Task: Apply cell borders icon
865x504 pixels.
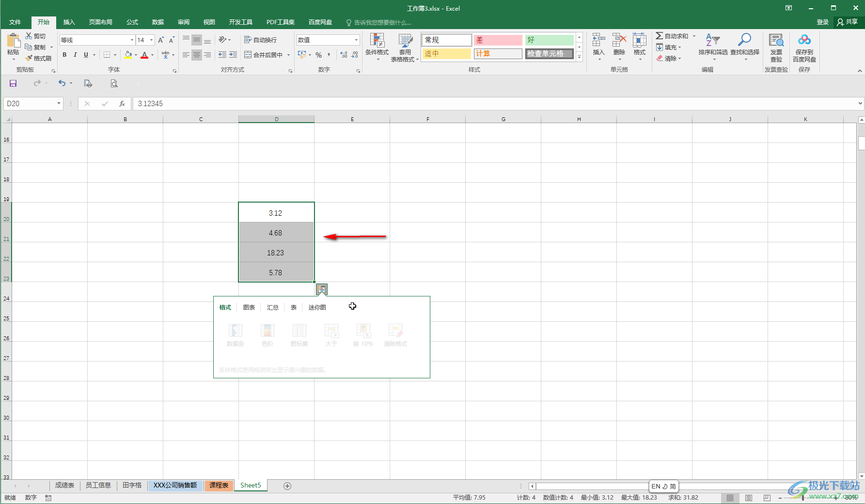Action: 107,55
